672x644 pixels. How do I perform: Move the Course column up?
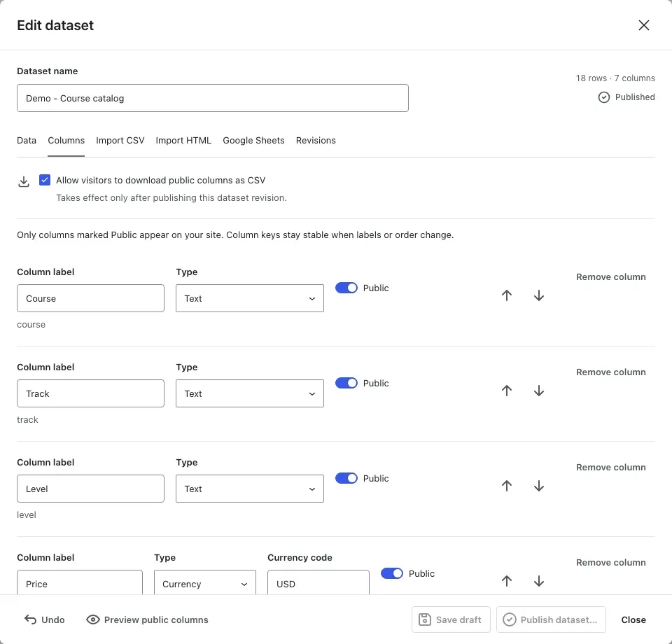tap(507, 295)
